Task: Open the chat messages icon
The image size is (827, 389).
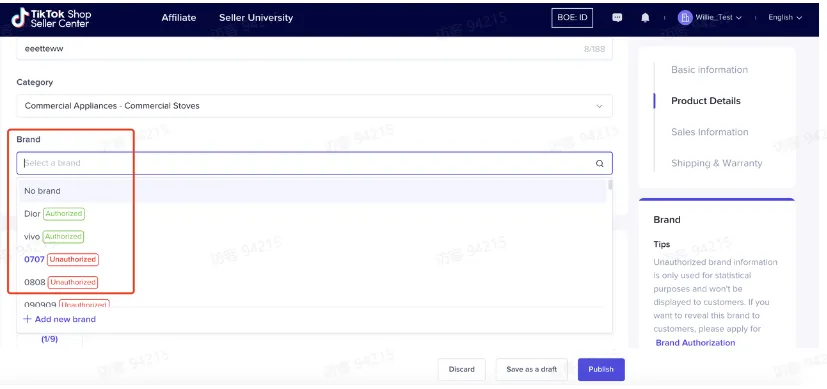Action: (x=617, y=17)
